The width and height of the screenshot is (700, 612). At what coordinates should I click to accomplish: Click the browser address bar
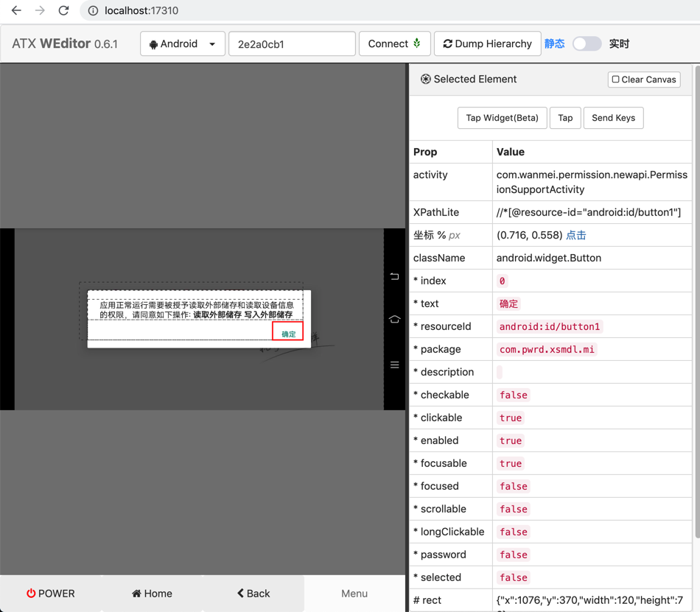(x=388, y=11)
